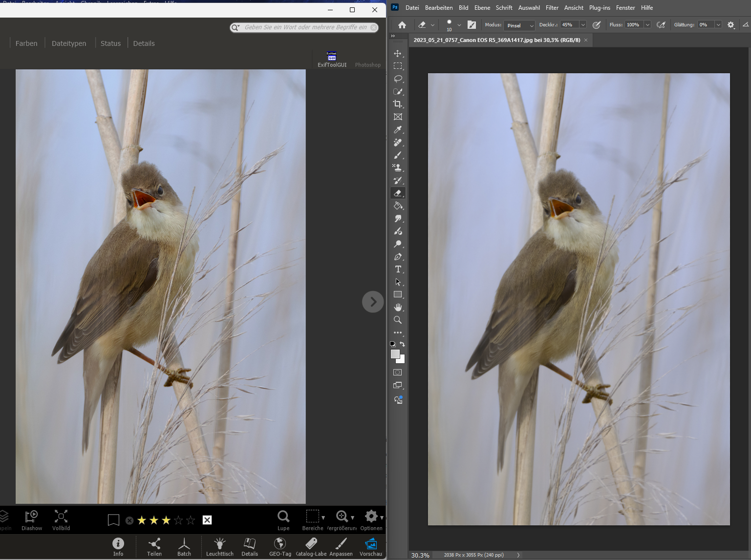This screenshot has height=560, width=751.
Task: Open the Datei menu in Photoshop
Action: (412, 8)
